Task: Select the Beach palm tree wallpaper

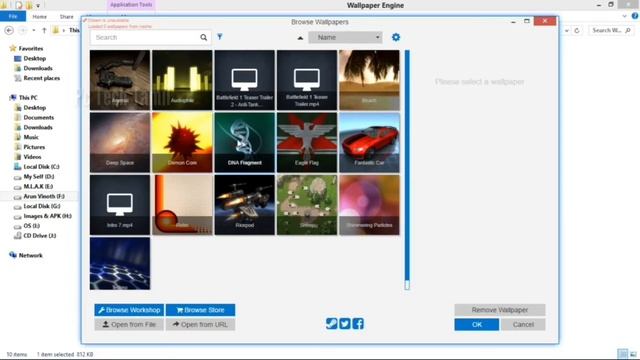Action: [x=369, y=80]
